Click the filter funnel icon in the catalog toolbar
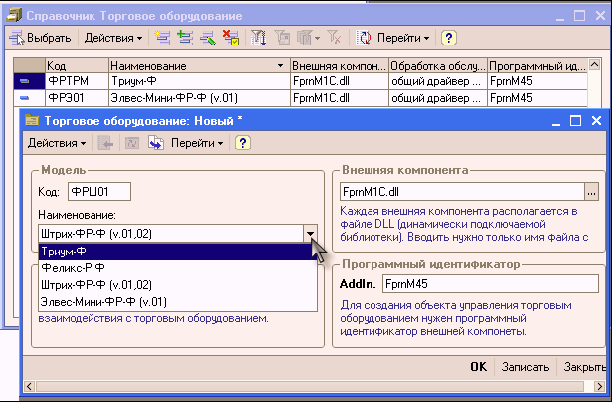The height and width of the screenshot is (402, 612). [257, 38]
